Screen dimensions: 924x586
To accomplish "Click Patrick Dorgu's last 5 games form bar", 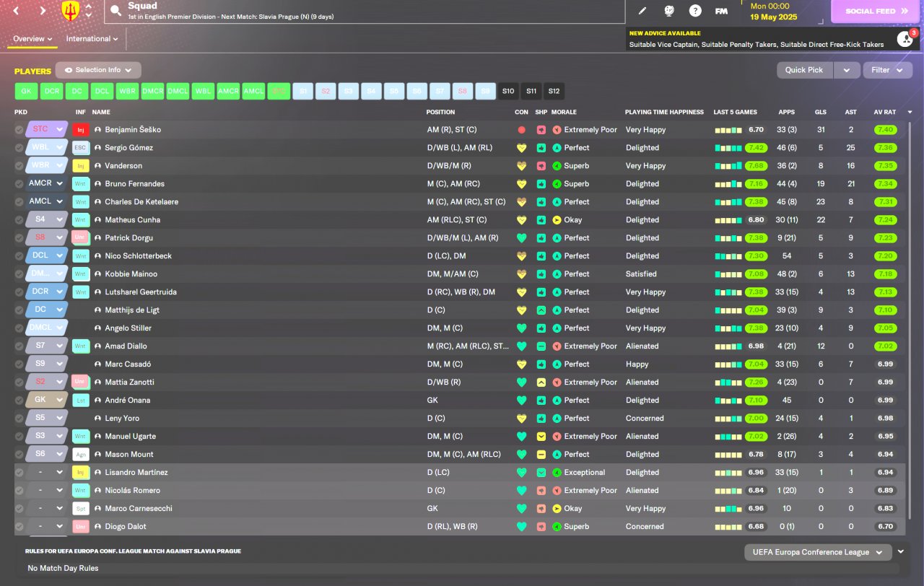I will 728,238.
